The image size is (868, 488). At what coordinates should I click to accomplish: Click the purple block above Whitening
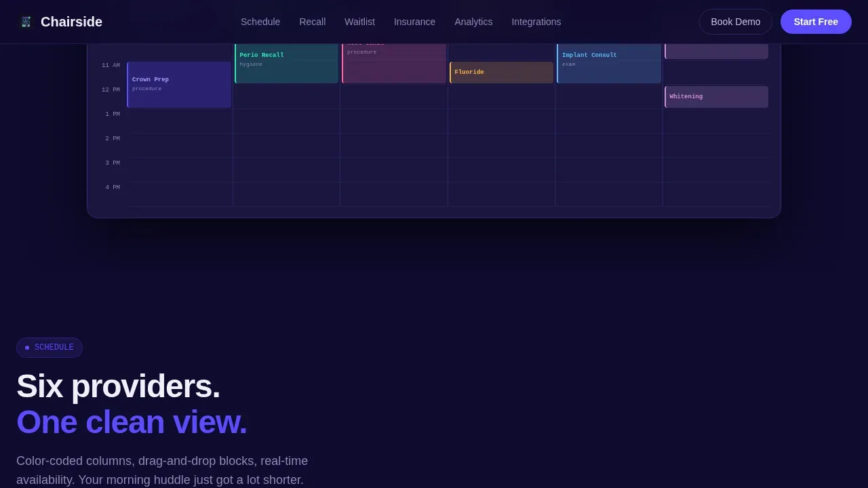[716, 52]
